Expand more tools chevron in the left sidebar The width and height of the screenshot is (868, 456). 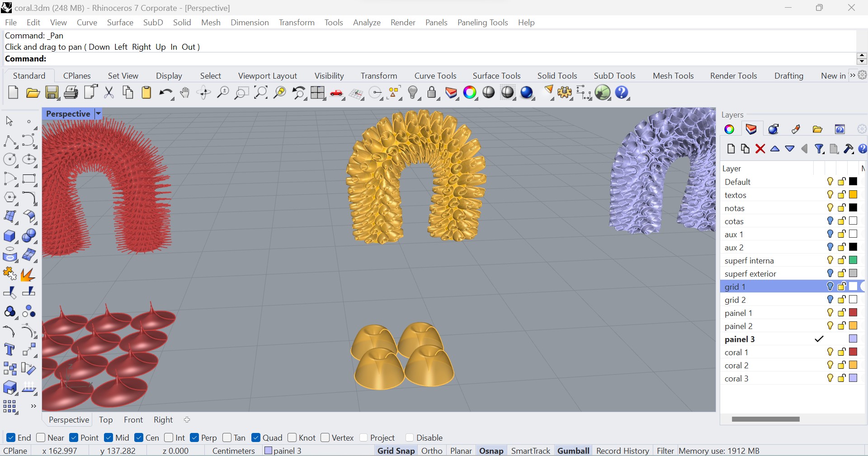(33, 406)
